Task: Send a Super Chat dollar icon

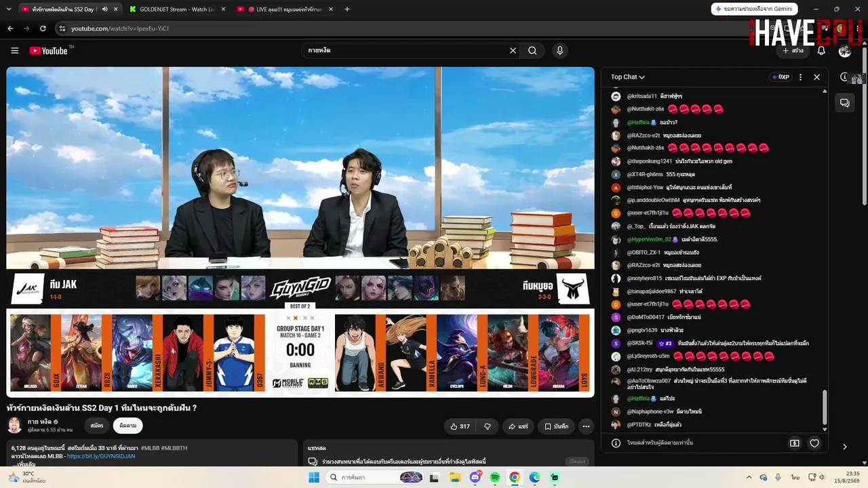Action: click(x=795, y=443)
